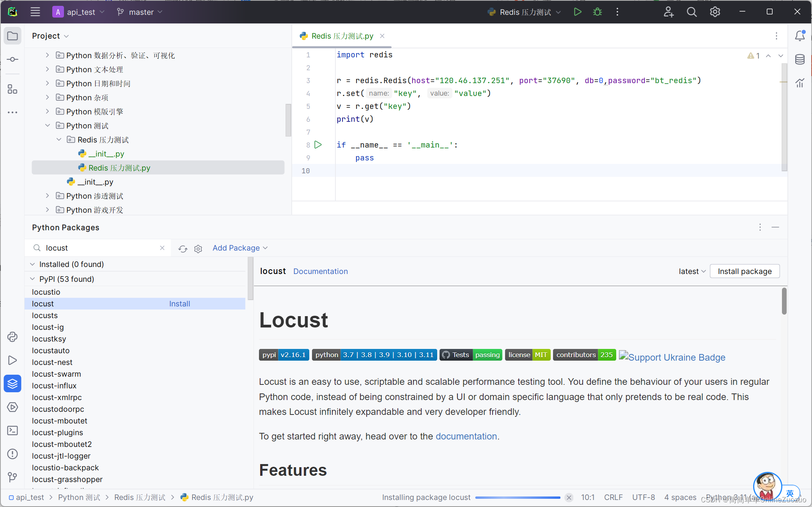The height and width of the screenshot is (507, 812).
Task: Click the Debug bug icon
Action: click(x=597, y=12)
